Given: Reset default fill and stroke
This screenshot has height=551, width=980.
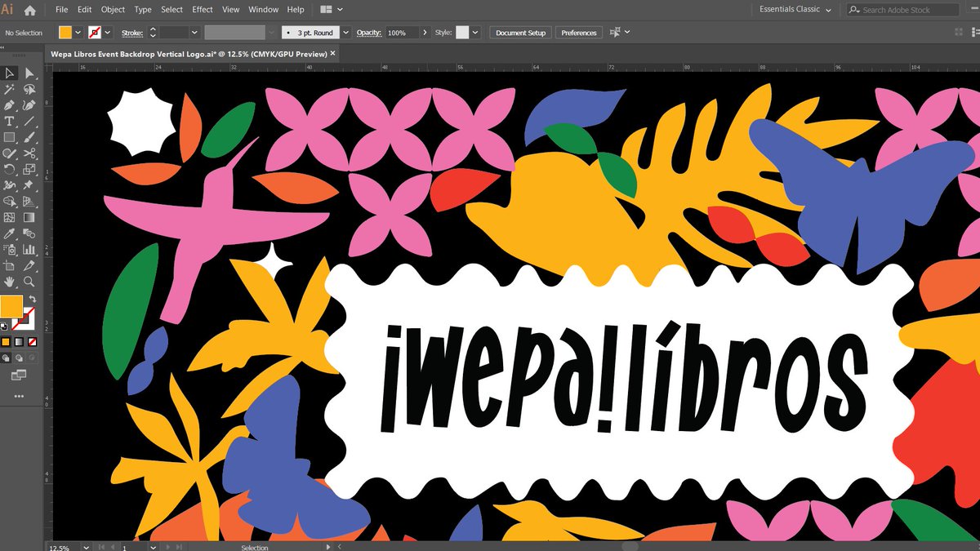Looking at the screenshot, I should [4, 326].
